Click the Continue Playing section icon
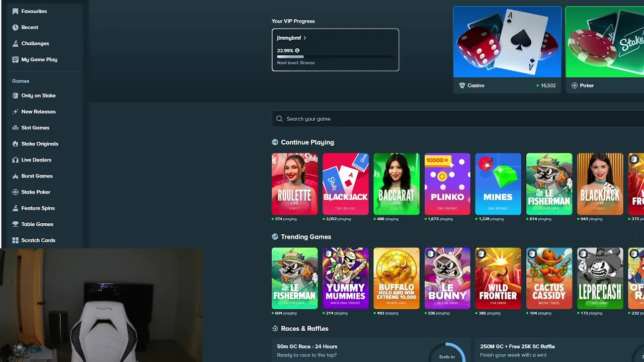This screenshot has width=644, height=362. click(x=275, y=142)
